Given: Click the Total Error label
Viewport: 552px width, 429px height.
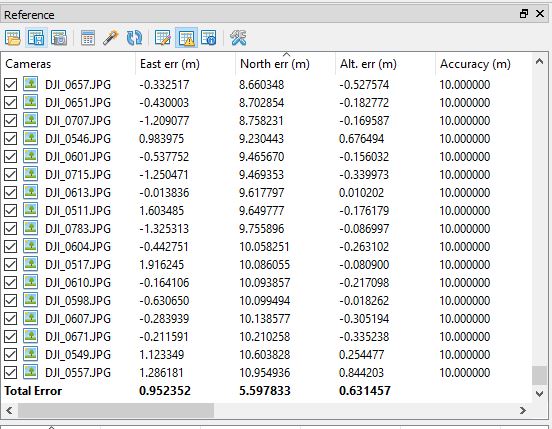Looking at the screenshot, I should click(x=33, y=391).
